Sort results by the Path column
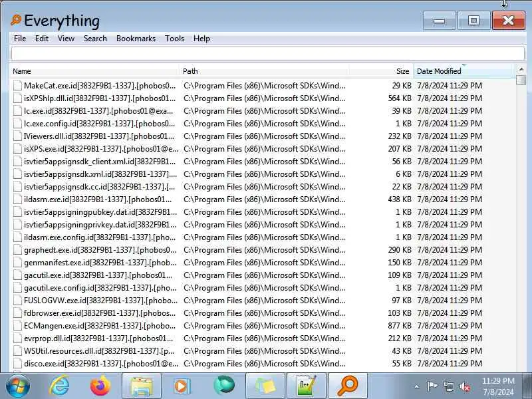532x399 pixels. pyautogui.click(x=264, y=71)
